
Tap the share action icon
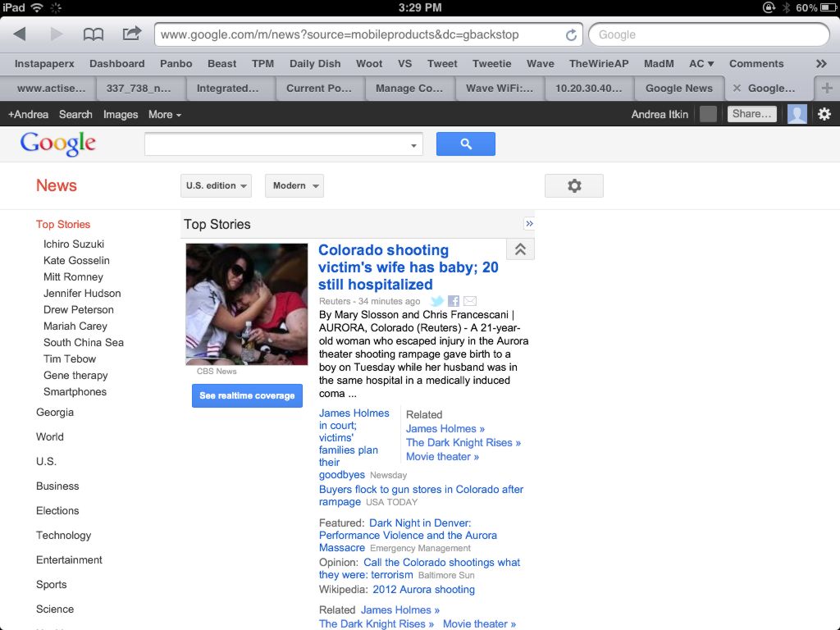[x=131, y=34]
